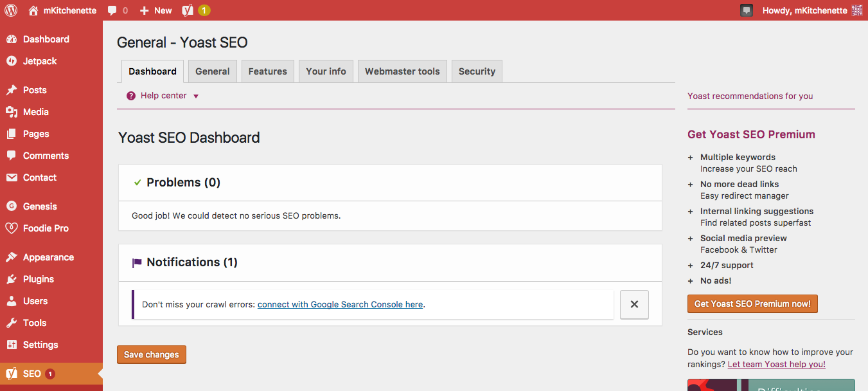Click Get Yoast SEO Premium now button

pyautogui.click(x=752, y=304)
